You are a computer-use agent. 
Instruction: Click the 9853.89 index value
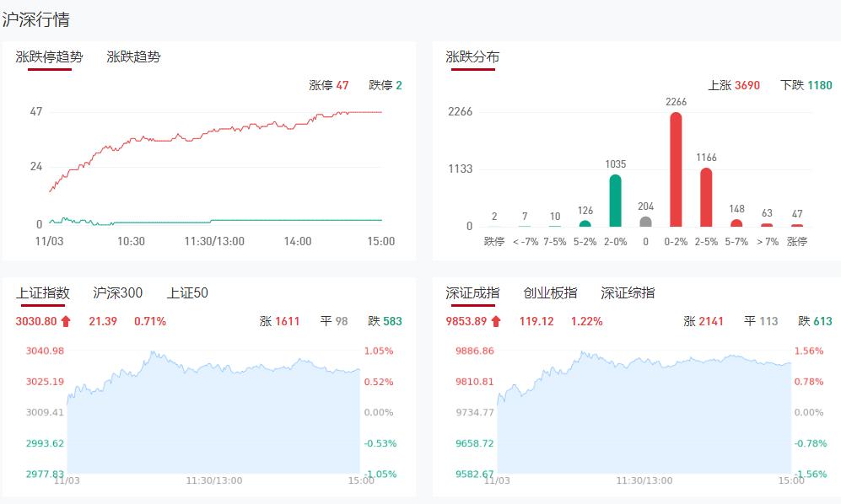click(466, 321)
